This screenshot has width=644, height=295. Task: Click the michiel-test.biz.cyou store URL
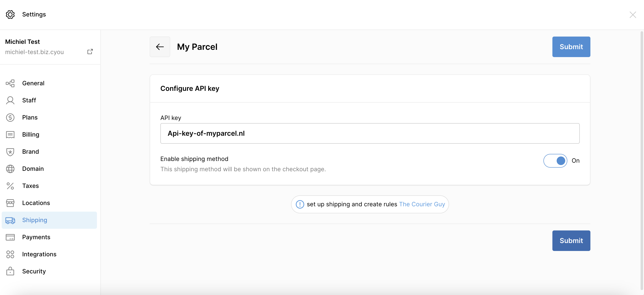tap(34, 52)
